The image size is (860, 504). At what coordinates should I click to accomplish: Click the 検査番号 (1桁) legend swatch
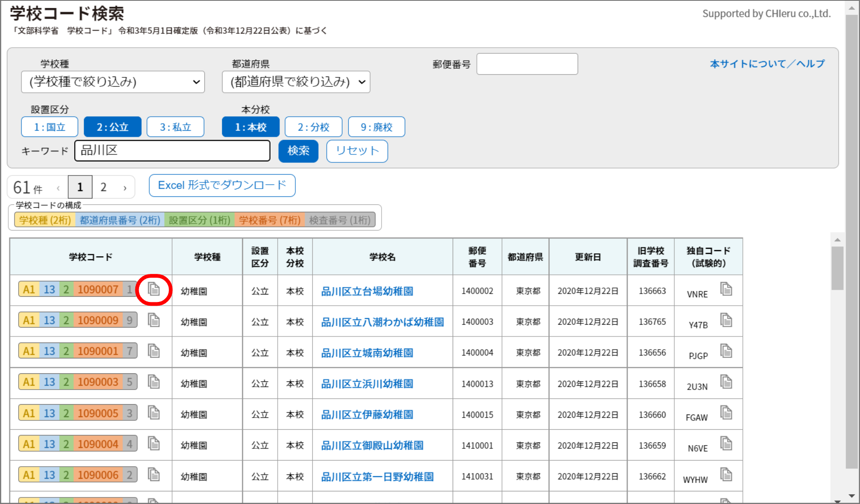[340, 220]
